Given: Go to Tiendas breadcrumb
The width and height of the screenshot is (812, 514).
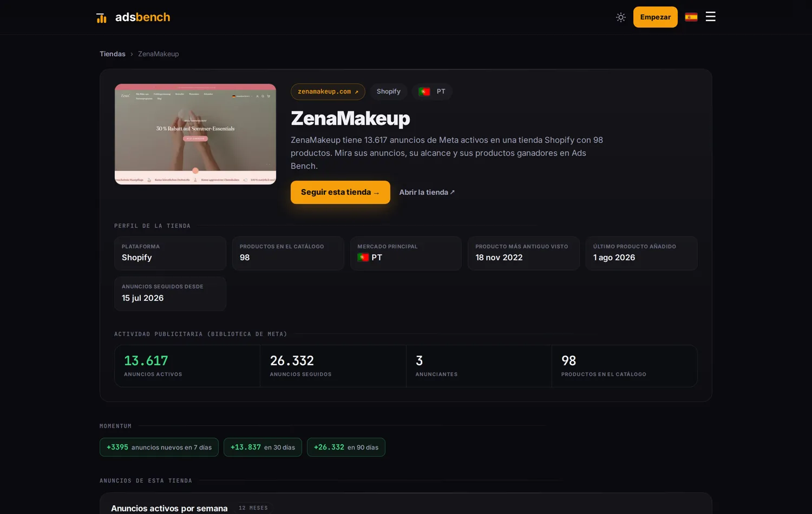Looking at the screenshot, I should pos(113,54).
